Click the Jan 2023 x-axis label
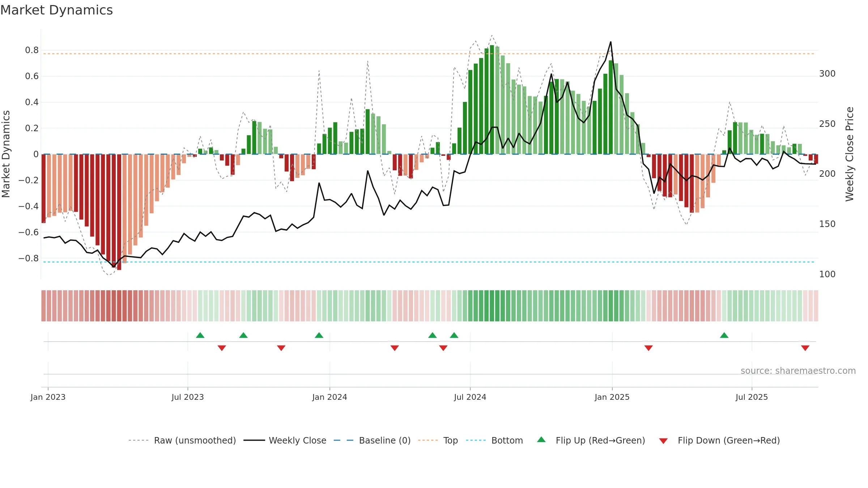The width and height of the screenshot is (868, 488). (48, 397)
